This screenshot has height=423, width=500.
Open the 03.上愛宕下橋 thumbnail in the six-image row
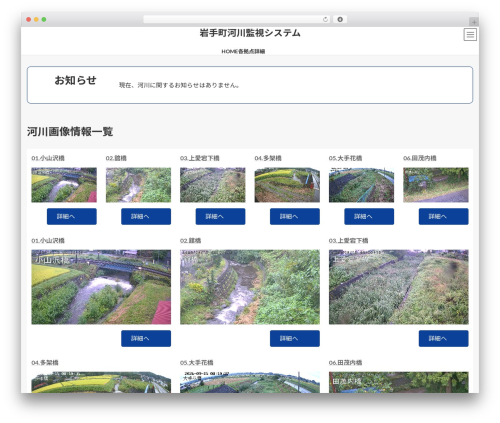click(x=213, y=185)
